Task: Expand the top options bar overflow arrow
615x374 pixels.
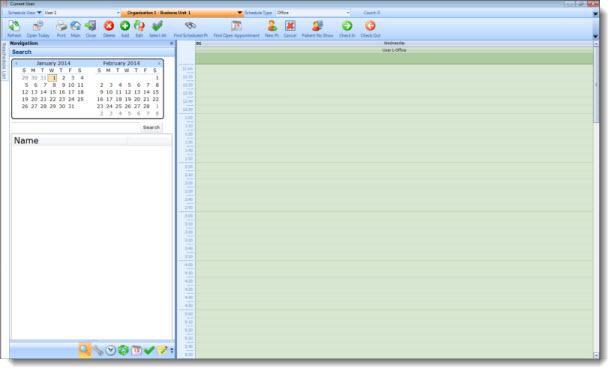Action: click(x=595, y=14)
